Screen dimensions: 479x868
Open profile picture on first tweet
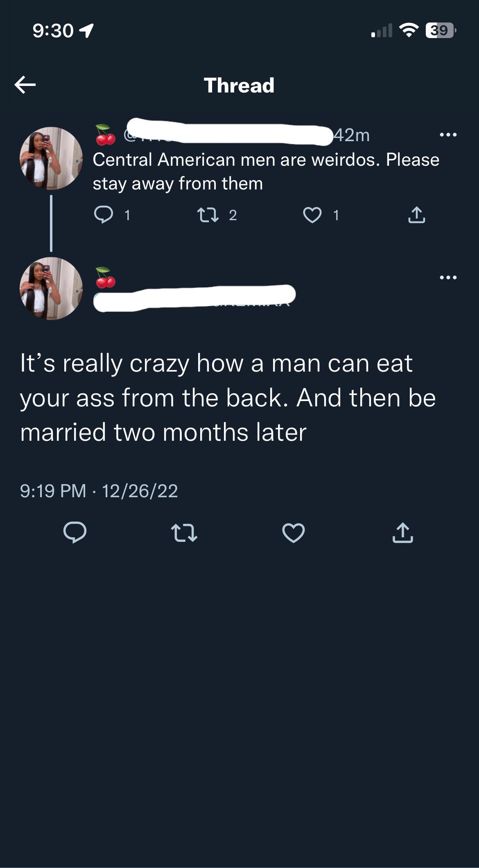[x=51, y=158]
